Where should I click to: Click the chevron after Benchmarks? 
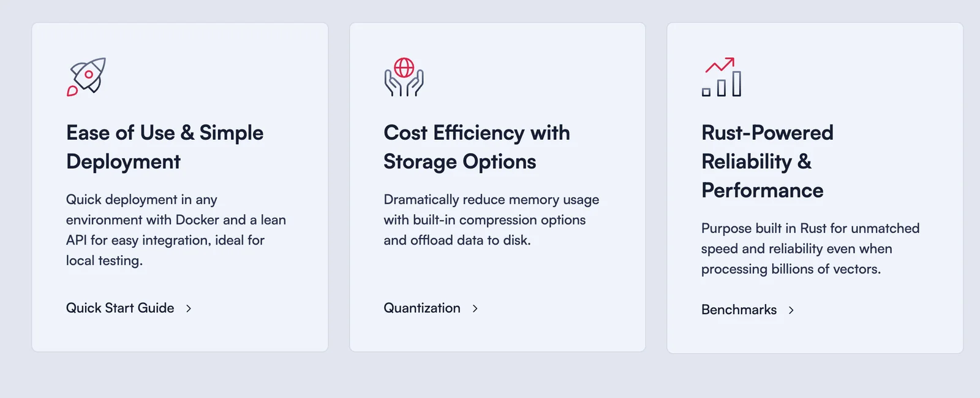click(791, 310)
